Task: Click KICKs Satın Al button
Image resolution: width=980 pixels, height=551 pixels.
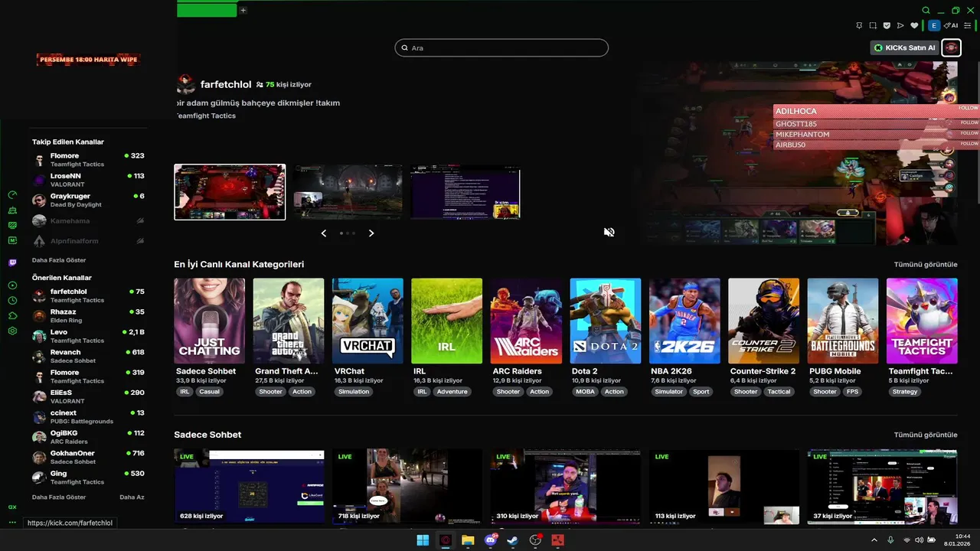Action: [905, 47]
